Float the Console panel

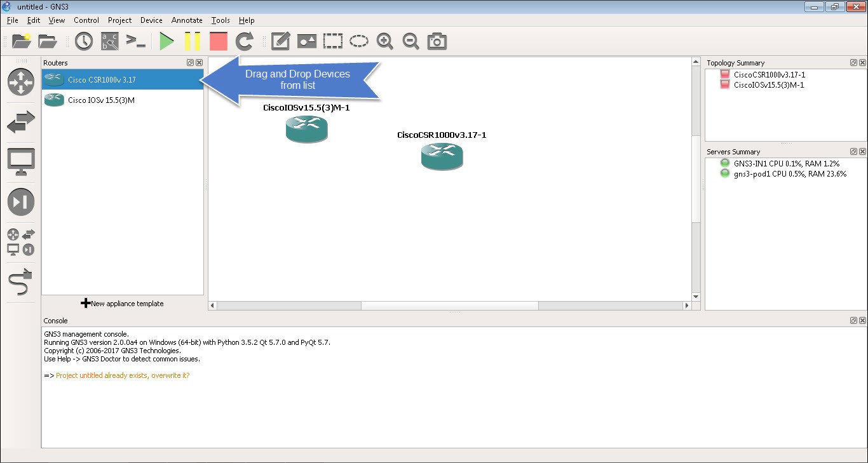click(x=853, y=321)
